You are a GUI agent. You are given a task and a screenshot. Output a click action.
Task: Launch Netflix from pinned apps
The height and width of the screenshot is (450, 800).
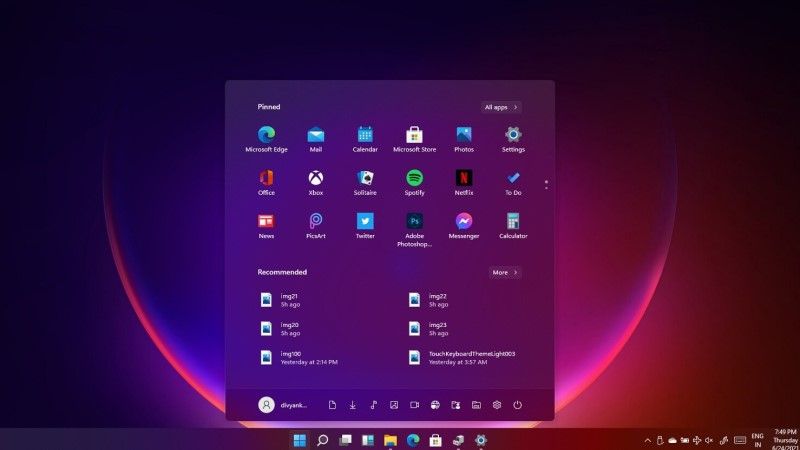(x=464, y=182)
